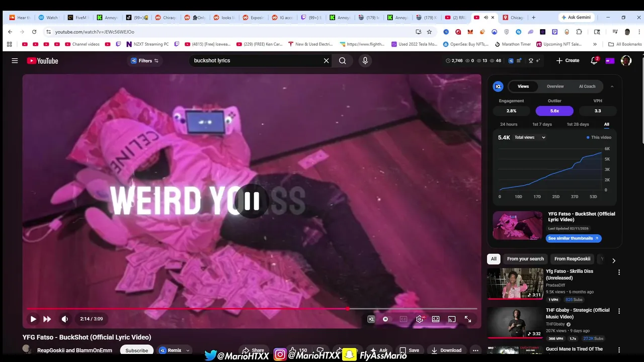Toggle closed captions CC button
Screen dimensions: 644x362
pos(403,319)
